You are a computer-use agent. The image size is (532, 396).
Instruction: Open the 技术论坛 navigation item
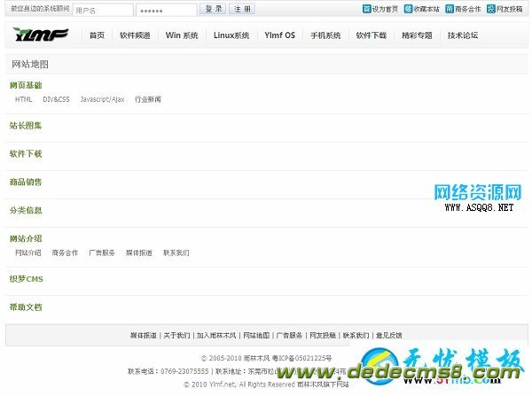pyautogui.click(x=462, y=36)
